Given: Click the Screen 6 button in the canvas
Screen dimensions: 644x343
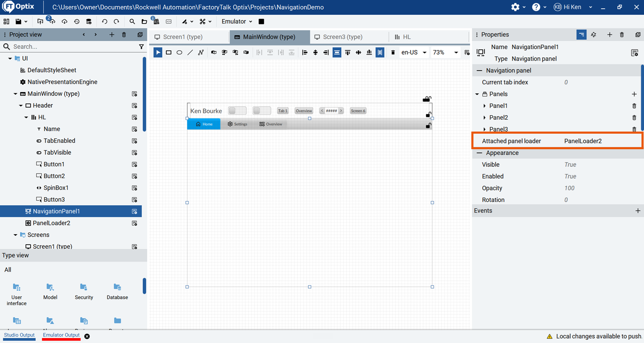Looking at the screenshot, I should coord(358,111).
